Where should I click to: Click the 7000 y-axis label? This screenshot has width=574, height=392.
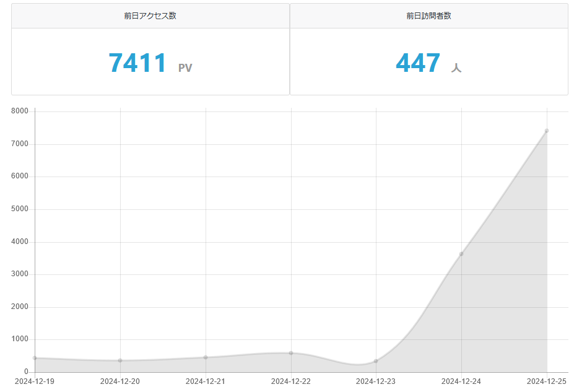coord(20,144)
